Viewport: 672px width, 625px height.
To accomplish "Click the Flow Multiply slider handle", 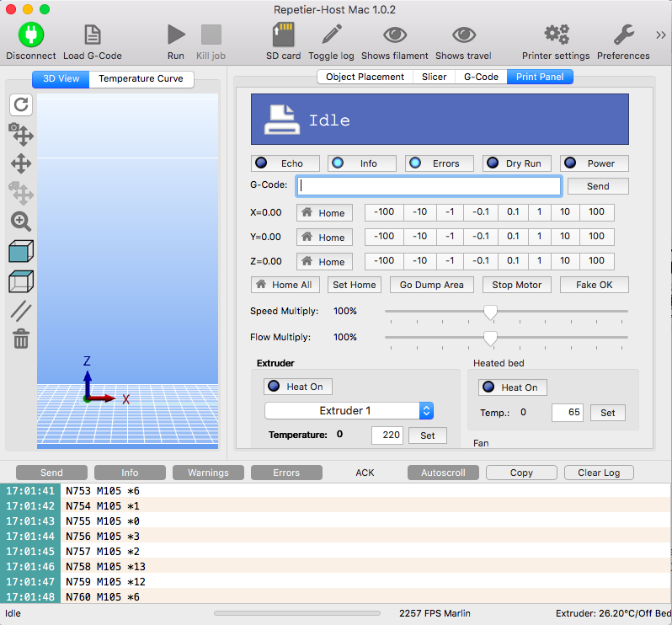I will (490, 339).
